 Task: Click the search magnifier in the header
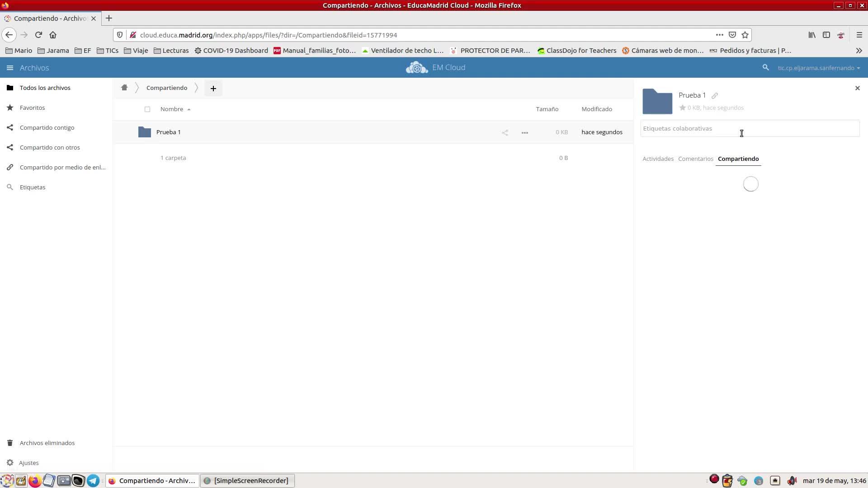(765, 67)
